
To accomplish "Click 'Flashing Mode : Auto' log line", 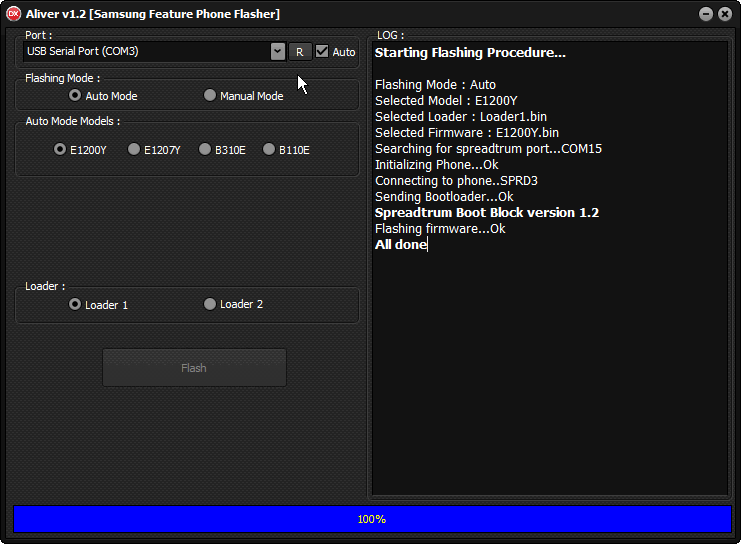I will (x=435, y=85).
